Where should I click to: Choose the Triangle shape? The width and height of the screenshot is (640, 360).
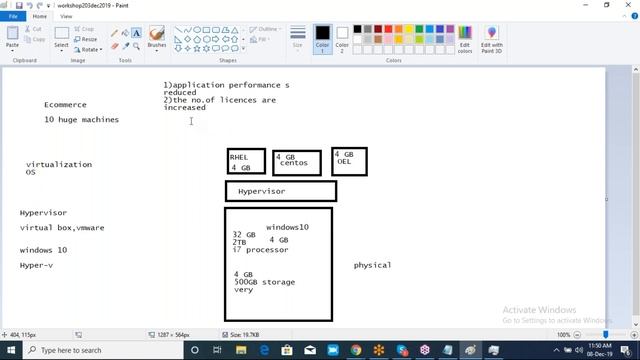click(235, 30)
